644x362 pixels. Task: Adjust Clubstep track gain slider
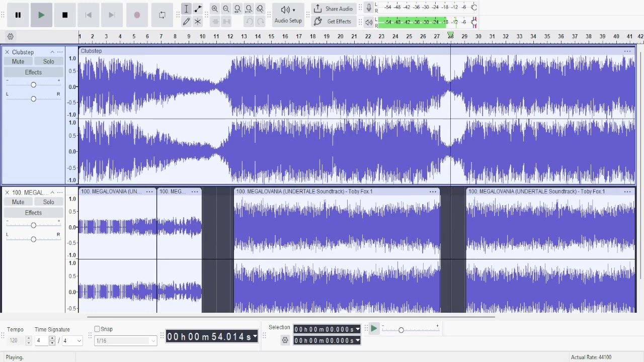[x=33, y=84]
